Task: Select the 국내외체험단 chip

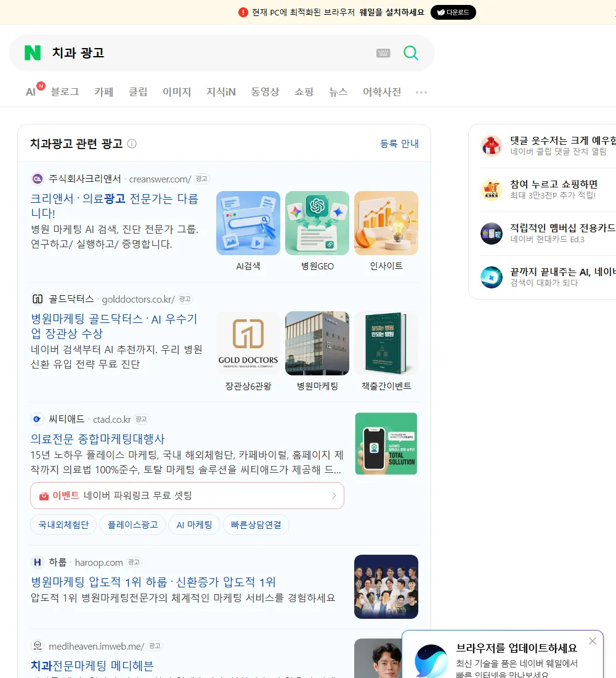Action: (63, 525)
